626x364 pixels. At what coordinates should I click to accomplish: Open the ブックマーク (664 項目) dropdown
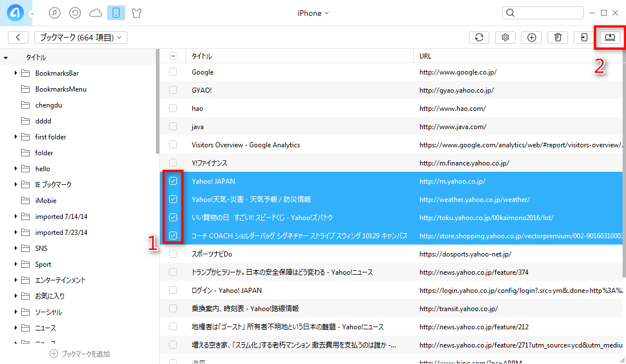pyautogui.click(x=81, y=38)
